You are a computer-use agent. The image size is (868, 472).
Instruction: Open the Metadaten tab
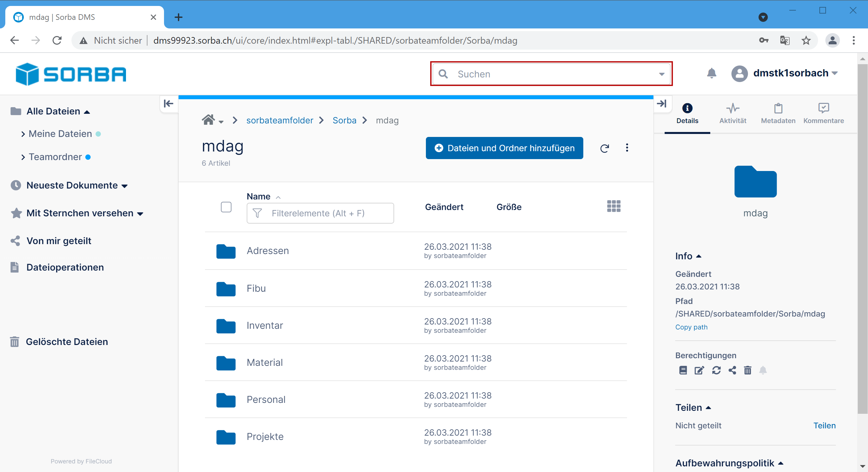tap(778, 114)
